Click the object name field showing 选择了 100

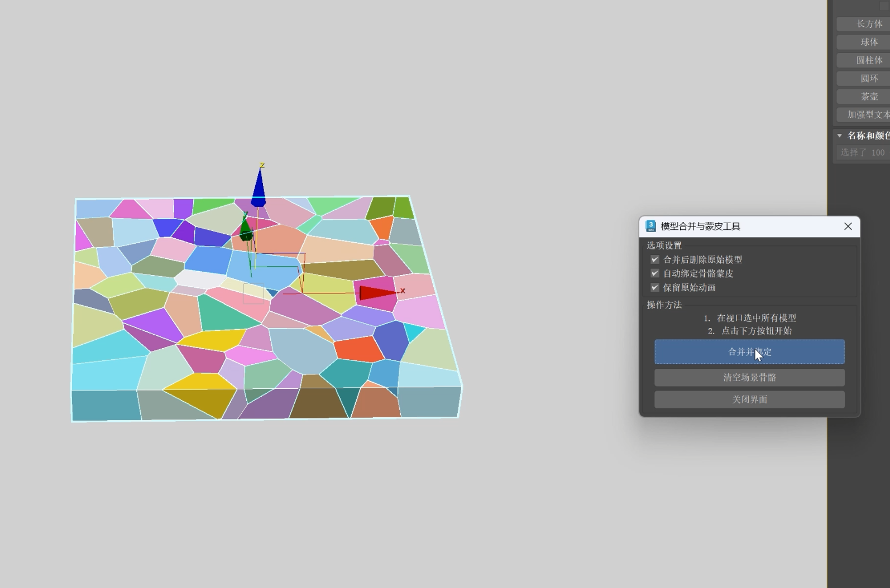coord(863,152)
